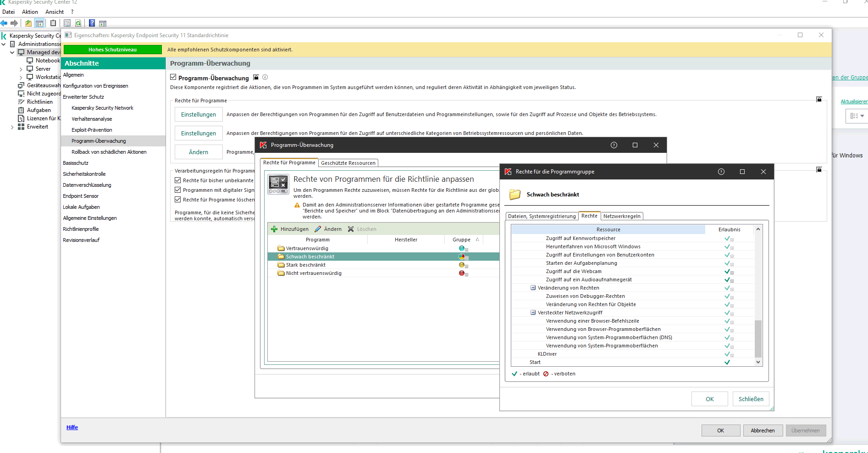Click the Schließen button

(x=751, y=399)
